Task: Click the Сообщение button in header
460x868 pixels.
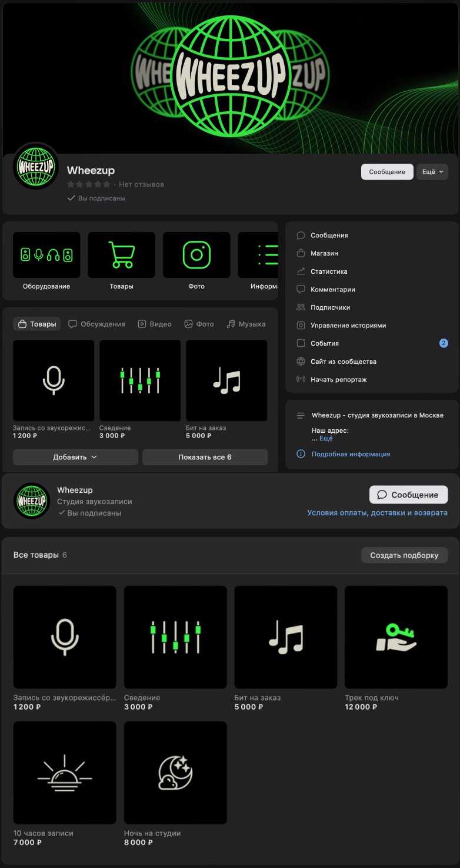Action: (387, 172)
